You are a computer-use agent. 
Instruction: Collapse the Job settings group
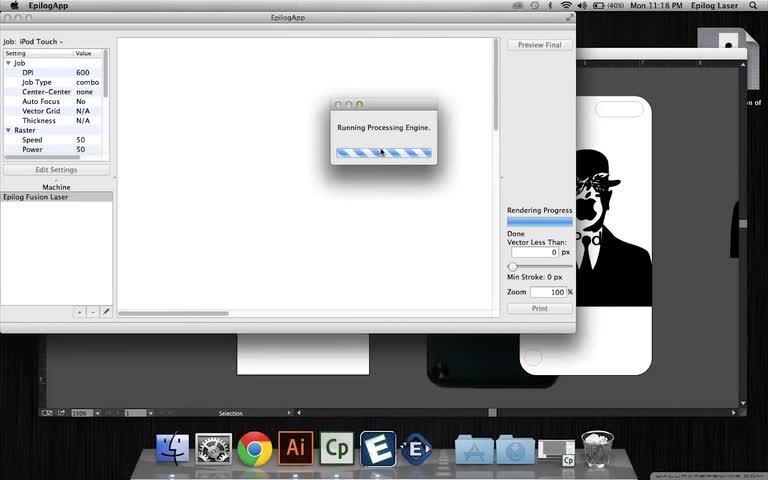[8, 63]
